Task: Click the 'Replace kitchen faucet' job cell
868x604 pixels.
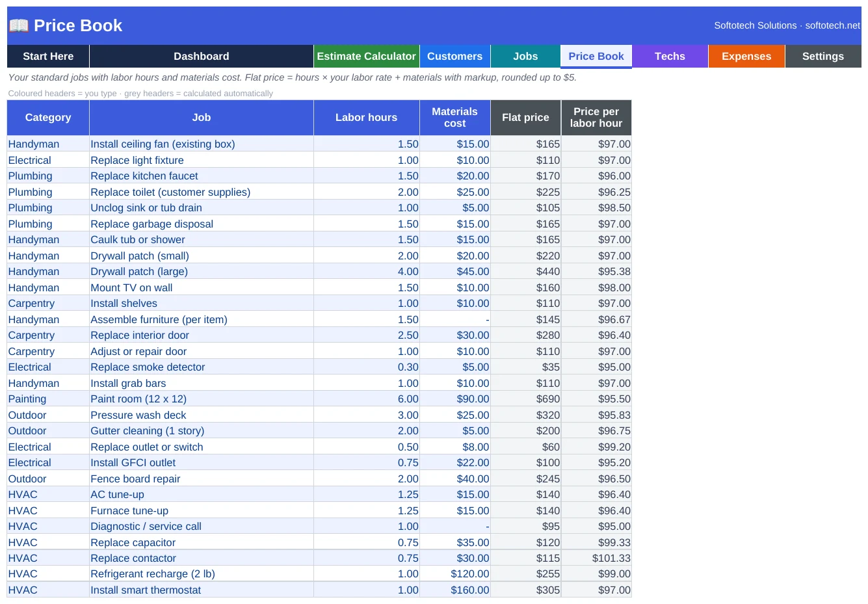Action: [202, 176]
